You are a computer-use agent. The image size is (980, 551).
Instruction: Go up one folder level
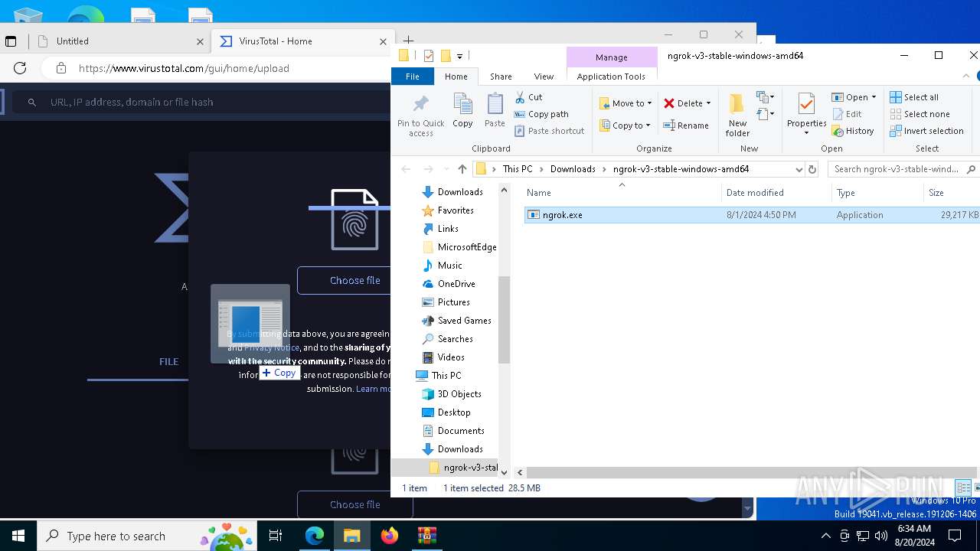point(462,169)
